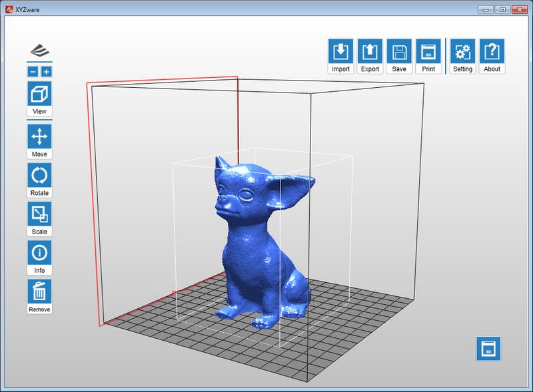Open the View cube options

pyautogui.click(x=39, y=98)
